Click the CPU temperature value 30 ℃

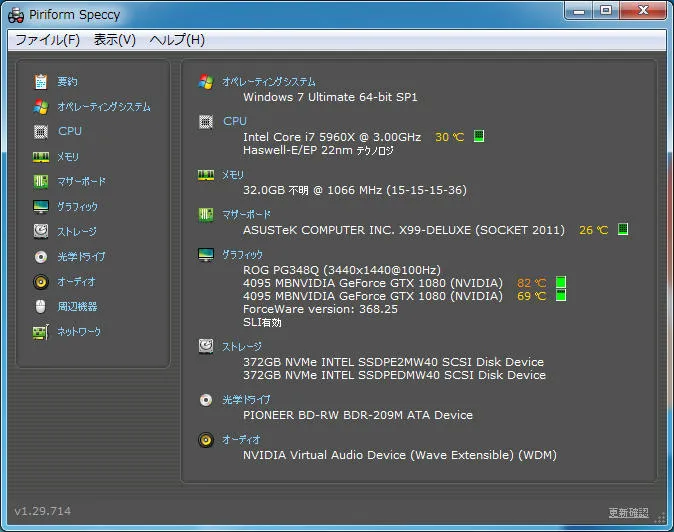pyautogui.click(x=450, y=137)
